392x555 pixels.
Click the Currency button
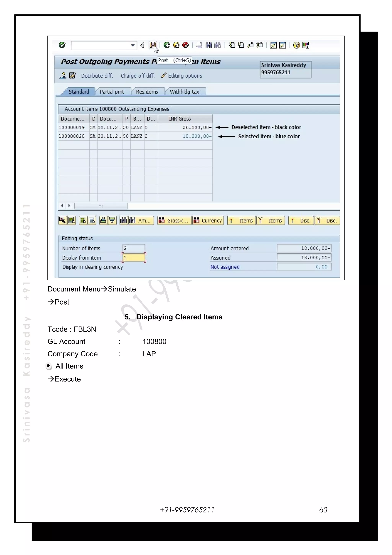[208, 220]
